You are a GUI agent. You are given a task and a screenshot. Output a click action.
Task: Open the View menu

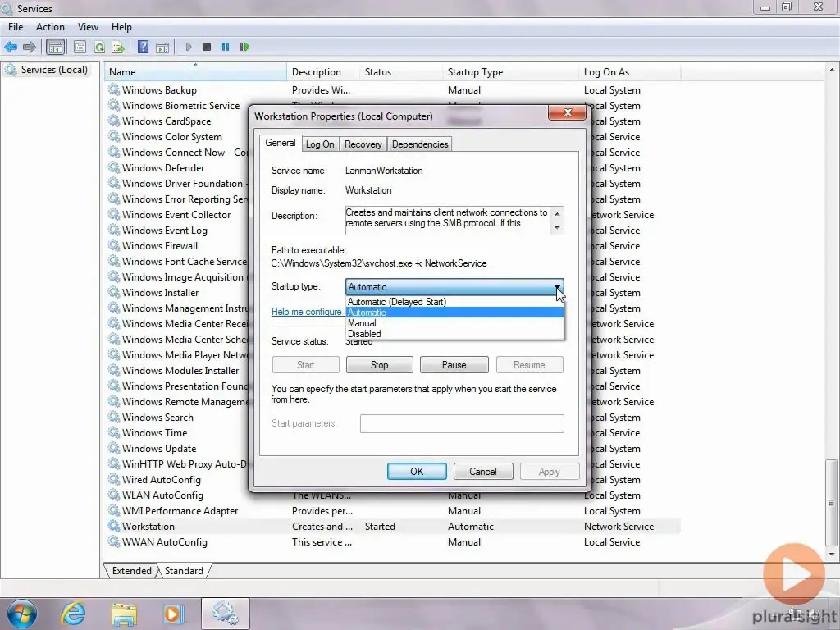pyautogui.click(x=88, y=27)
